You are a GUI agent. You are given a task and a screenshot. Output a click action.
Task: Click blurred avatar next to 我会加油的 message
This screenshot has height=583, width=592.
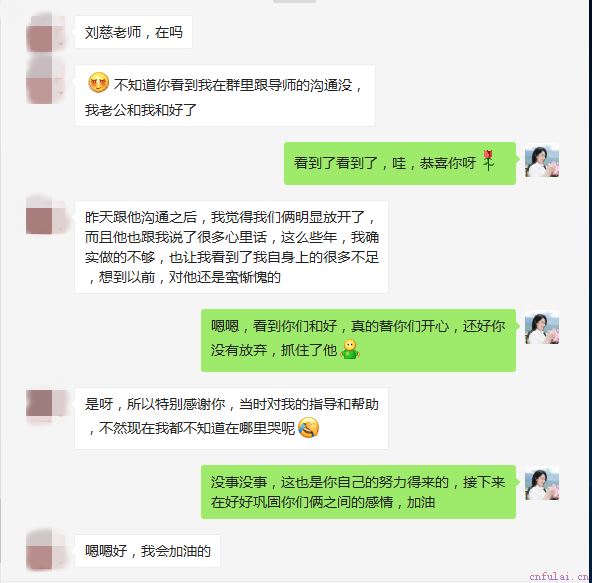pyautogui.click(x=45, y=551)
